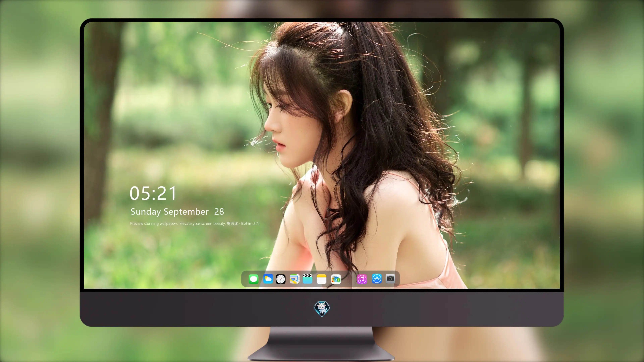The image size is (644, 362).
Task: Launch the Maps app from the dock
Action: pyautogui.click(x=294, y=279)
